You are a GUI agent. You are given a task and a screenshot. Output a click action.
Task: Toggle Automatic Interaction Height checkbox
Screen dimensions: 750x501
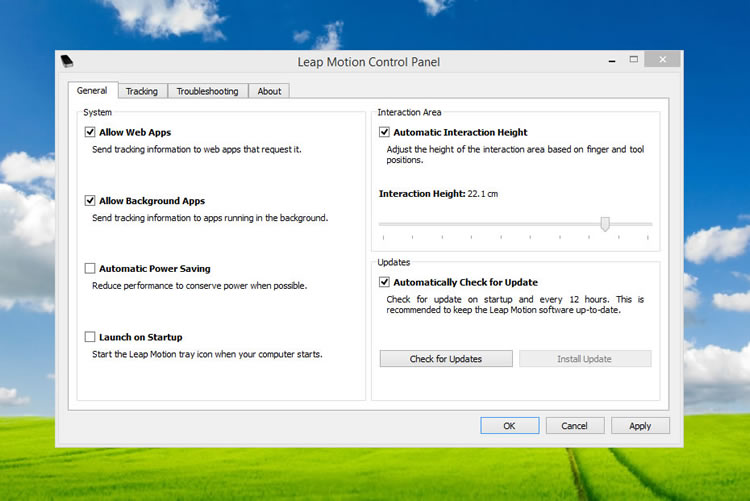(385, 132)
